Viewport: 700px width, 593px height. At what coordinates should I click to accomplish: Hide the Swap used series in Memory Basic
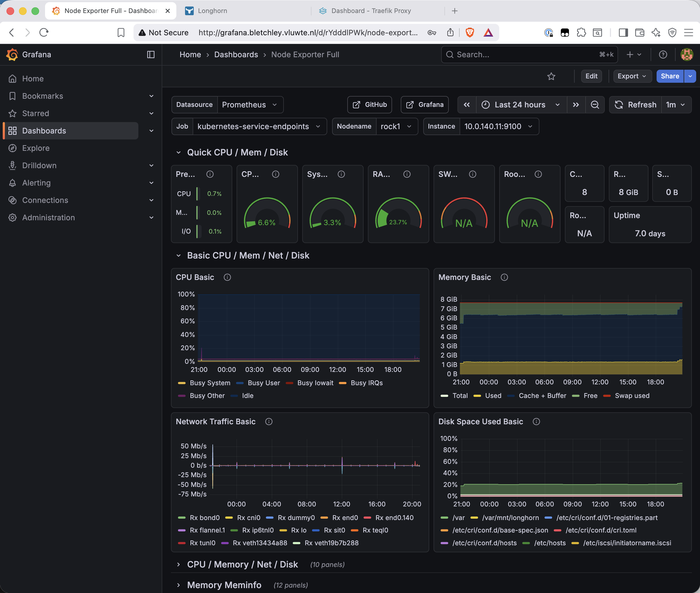click(631, 396)
